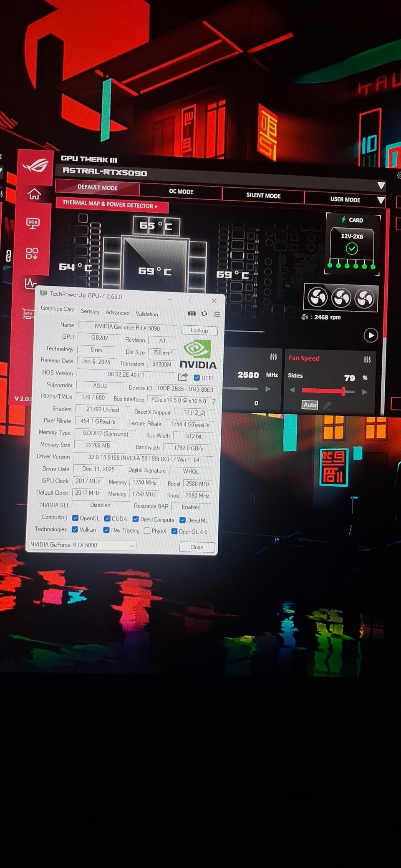
Task: Open the Graphics Card tab in GPU-Z
Action: point(58,309)
